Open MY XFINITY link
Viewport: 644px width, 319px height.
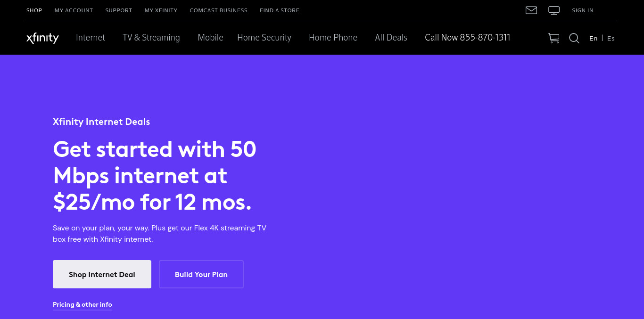click(161, 10)
